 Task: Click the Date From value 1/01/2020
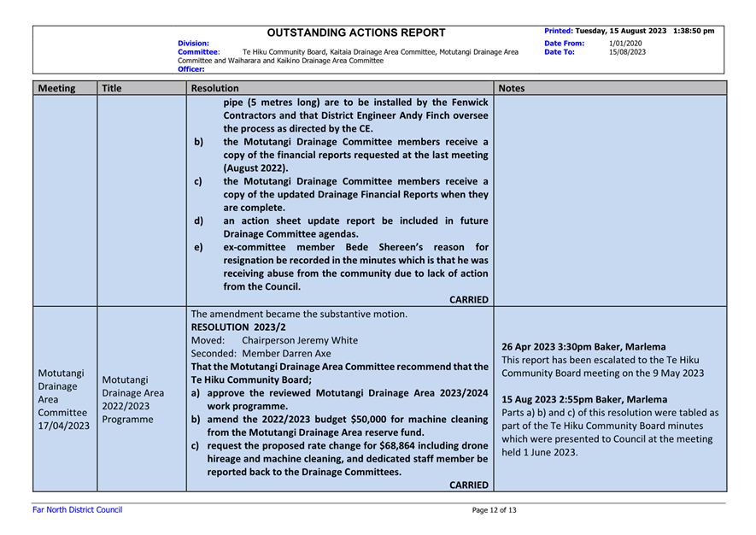[x=625, y=42]
